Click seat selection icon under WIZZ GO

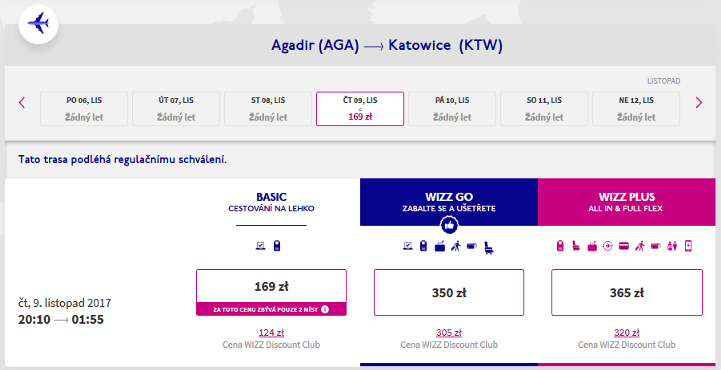(x=489, y=248)
